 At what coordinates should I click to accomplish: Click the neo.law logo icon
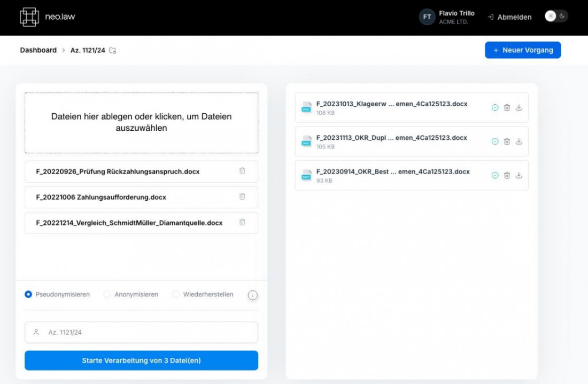[29, 17]
